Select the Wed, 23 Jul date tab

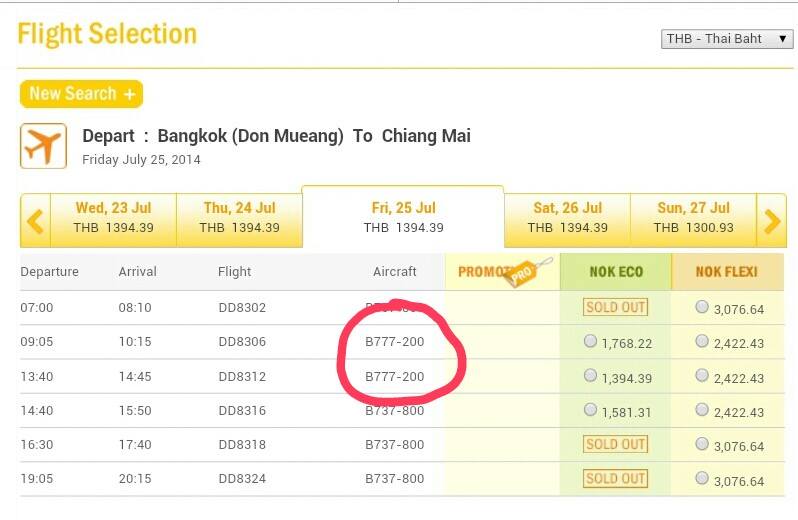tap(113, 218)
